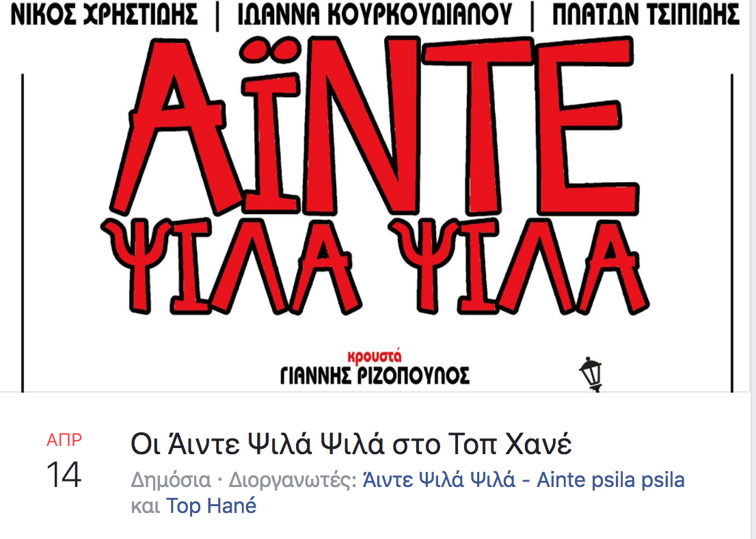Click the event title Οι Άιντε Ψιλά Ψιλά στο Τοπ Χανέ
The height and width of the screenshot is (539, 756).
pyautogui.click(x=351, y=444)
